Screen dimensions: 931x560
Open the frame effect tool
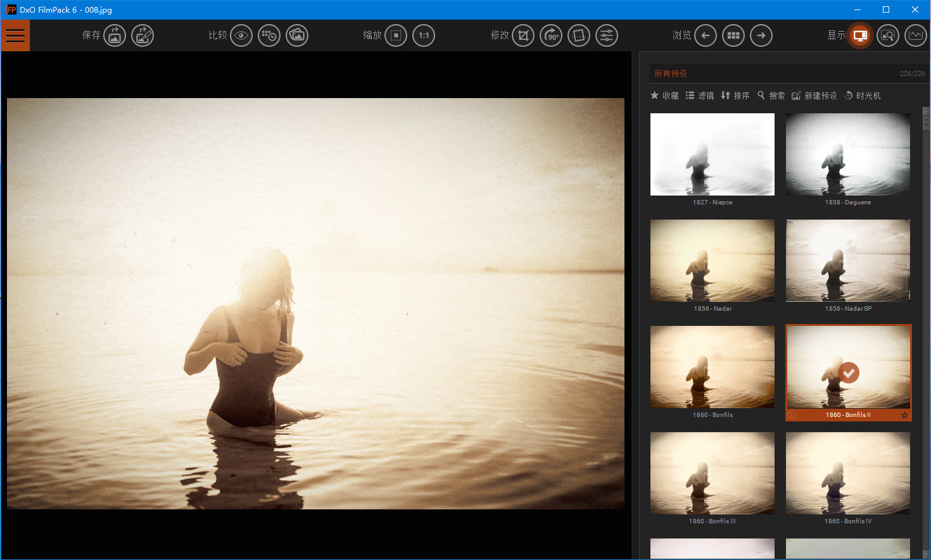[578, 35]
